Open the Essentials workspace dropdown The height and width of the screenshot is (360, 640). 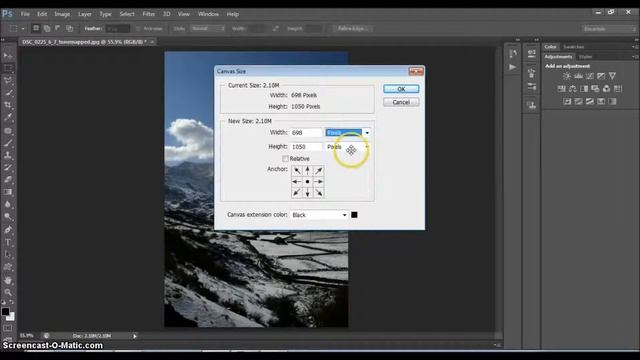[x=609, y=29]
